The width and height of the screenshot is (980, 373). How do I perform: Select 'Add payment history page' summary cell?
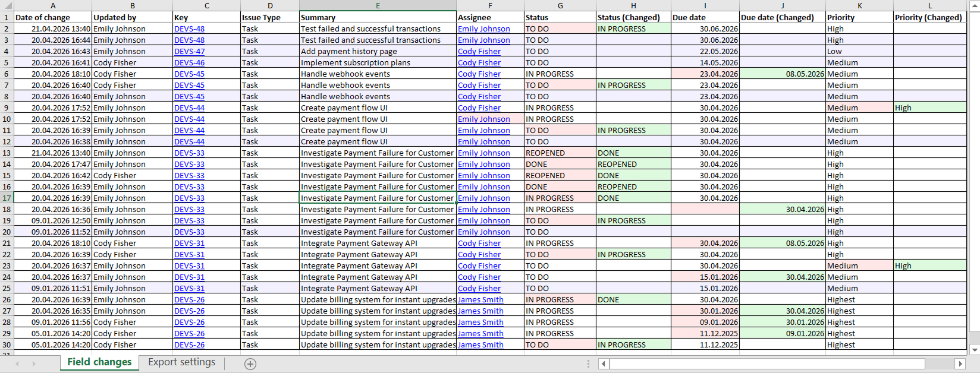pyautogui.click(x=378, y=51)
